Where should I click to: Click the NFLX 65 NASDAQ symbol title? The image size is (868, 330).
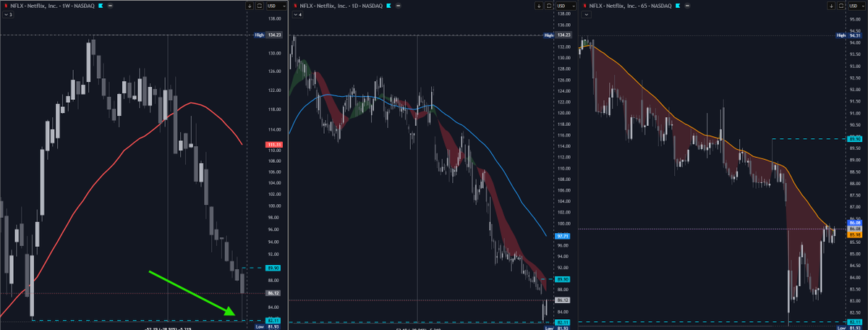[x=630, y=6]
